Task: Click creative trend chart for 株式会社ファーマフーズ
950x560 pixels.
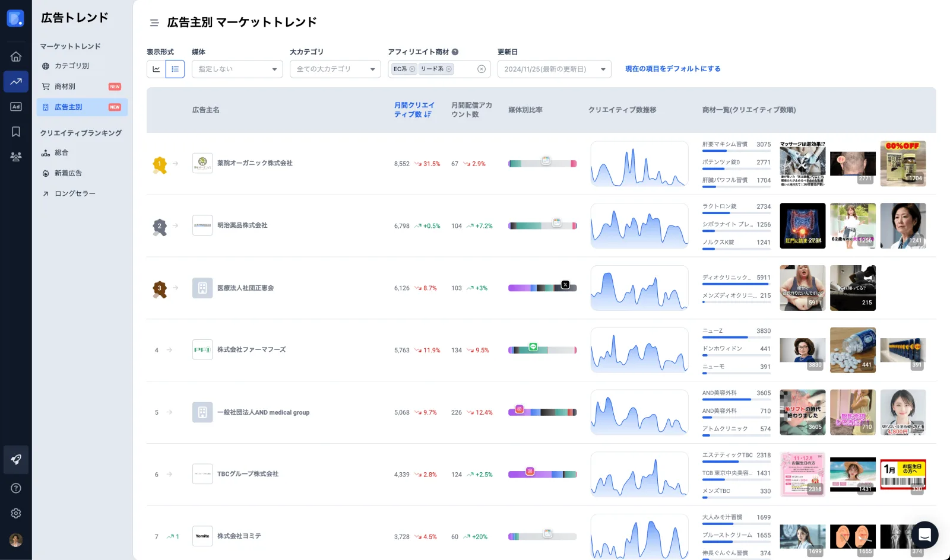Action: coord(639,350)
